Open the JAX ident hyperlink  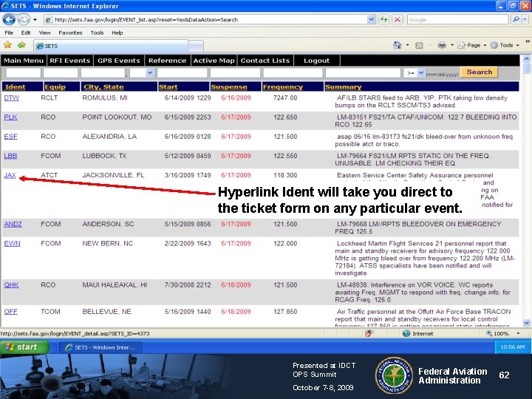tap(10, 175)
